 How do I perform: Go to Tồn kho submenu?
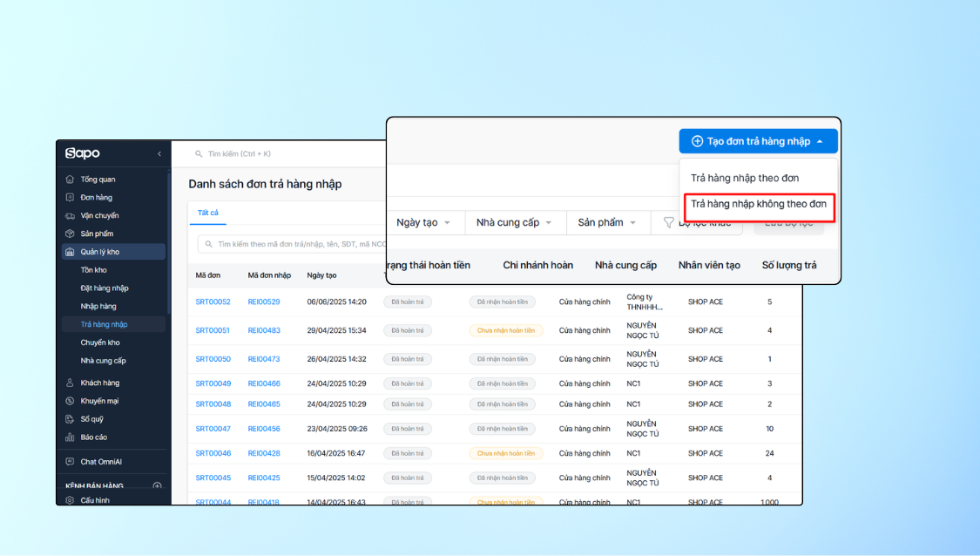tap(94, 270)
